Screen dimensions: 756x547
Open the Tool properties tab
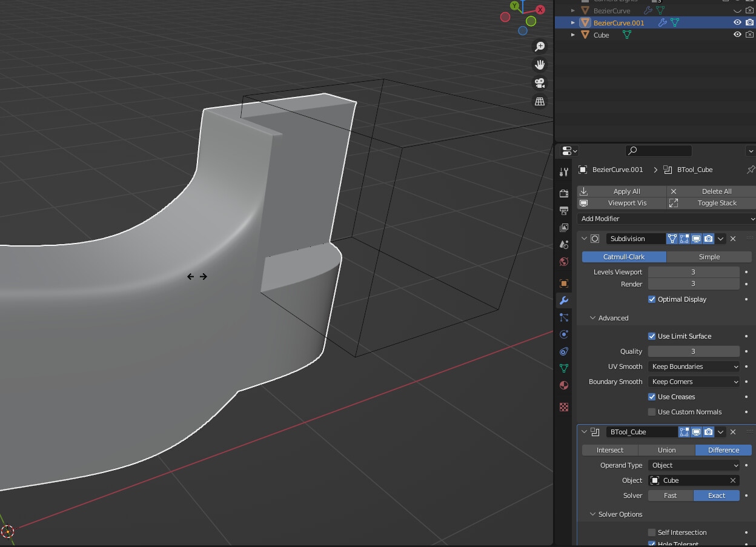coord(564,172)
